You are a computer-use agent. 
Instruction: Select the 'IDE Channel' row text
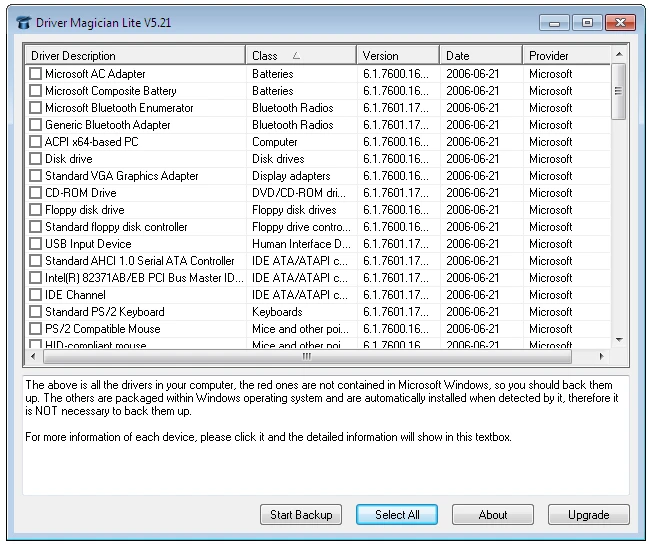click(x=75, y=295)
